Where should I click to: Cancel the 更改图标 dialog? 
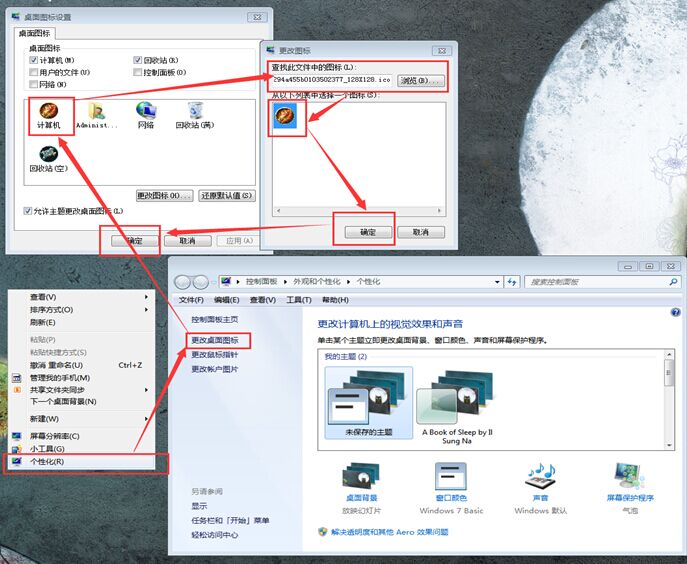pyautogui.click(x=421, y=232)
